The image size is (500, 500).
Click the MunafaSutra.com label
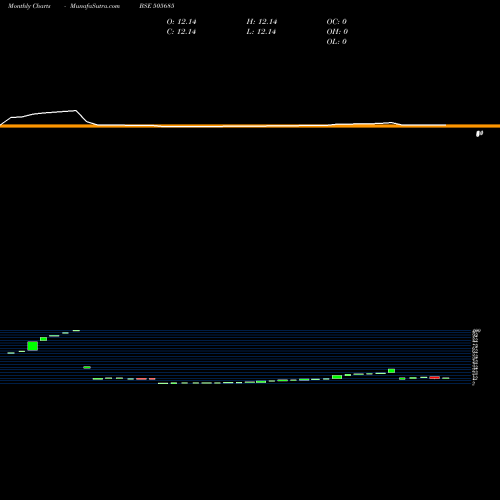[x=95, y=6]
